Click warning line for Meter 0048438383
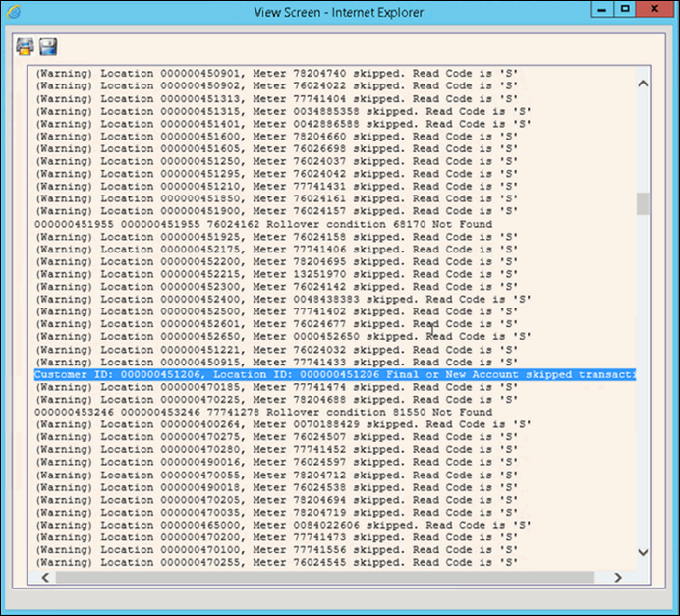Viewport: 680px width, 616px height. pos(283,300)
